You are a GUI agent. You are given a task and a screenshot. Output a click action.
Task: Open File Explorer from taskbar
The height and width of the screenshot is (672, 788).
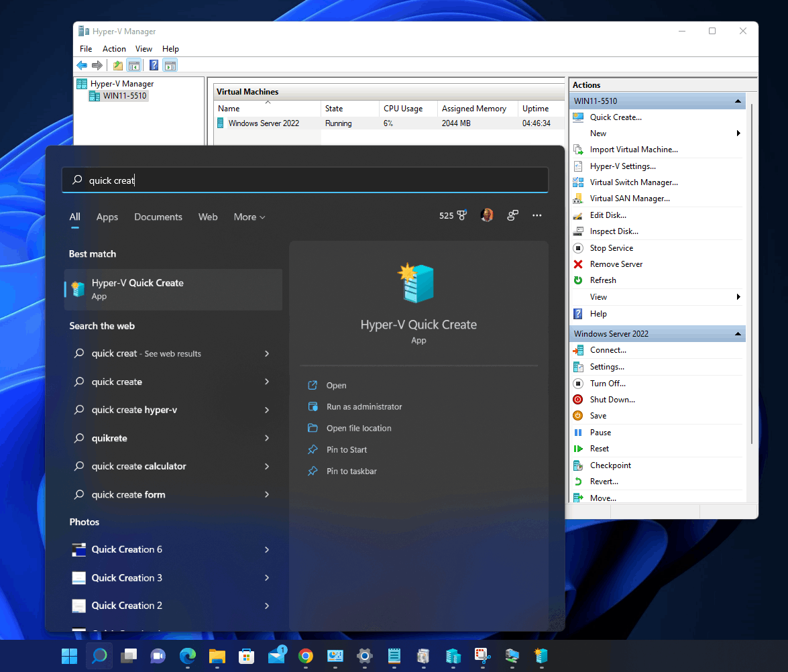point(217,656)
